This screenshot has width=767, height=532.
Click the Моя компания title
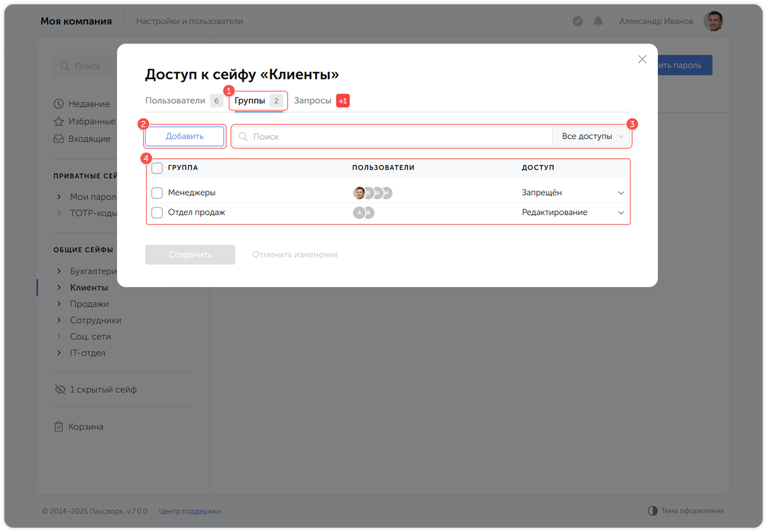pos(76,21)
